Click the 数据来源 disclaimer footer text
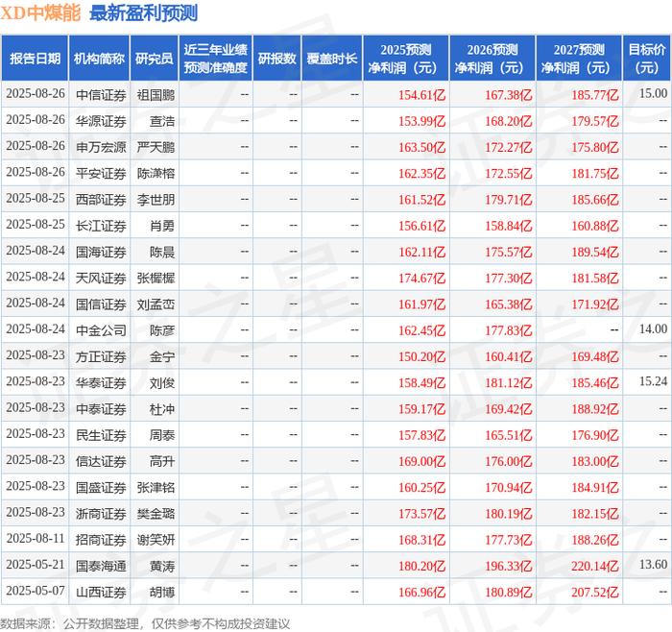This screenshot has width=672, height=632. pos(145,623)
